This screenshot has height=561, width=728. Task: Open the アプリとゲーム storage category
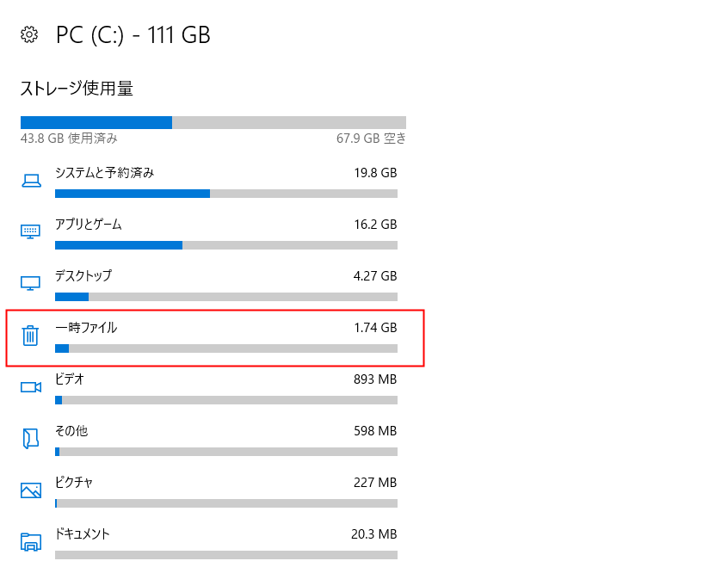click(x=89, y=225)
